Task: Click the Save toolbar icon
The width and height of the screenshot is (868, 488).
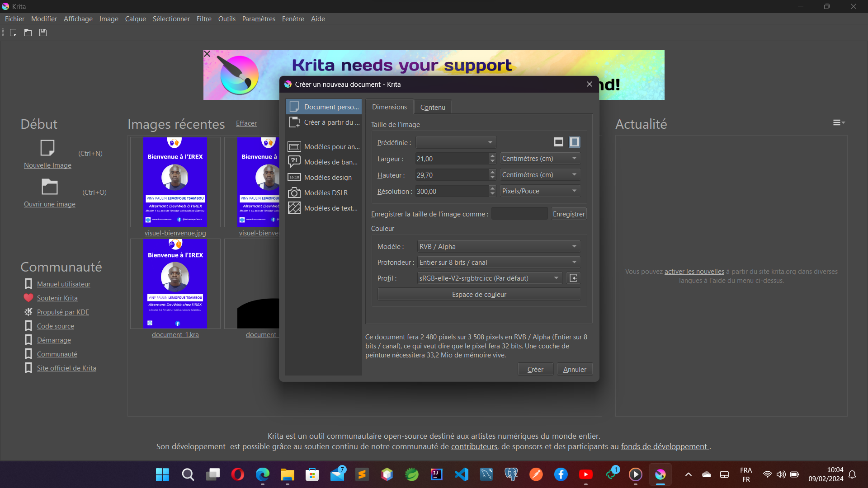Action: click(x=43, y=33)
